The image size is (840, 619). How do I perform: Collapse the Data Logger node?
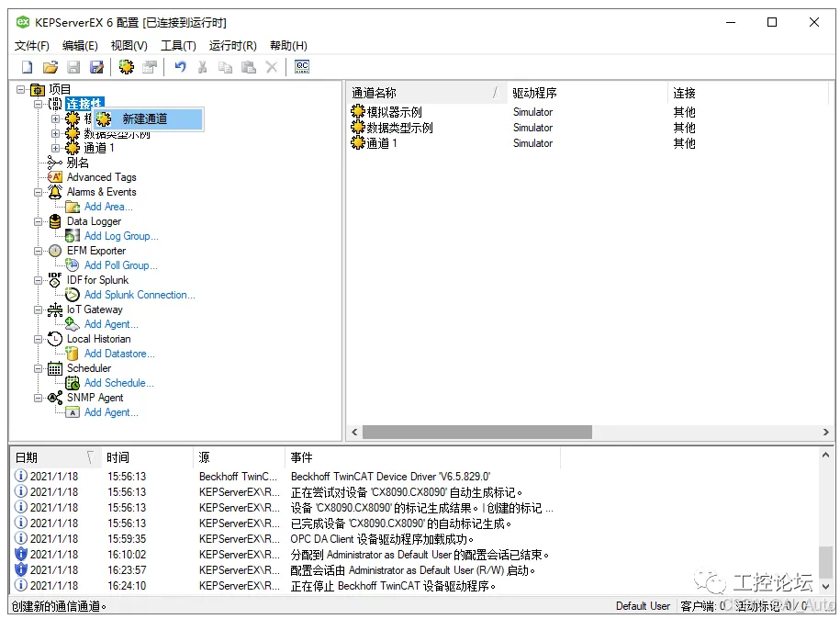tap(38, 221)
